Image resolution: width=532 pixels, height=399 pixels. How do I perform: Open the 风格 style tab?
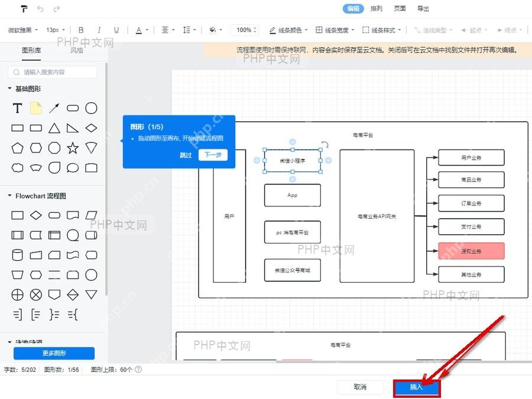coord(77,51)
